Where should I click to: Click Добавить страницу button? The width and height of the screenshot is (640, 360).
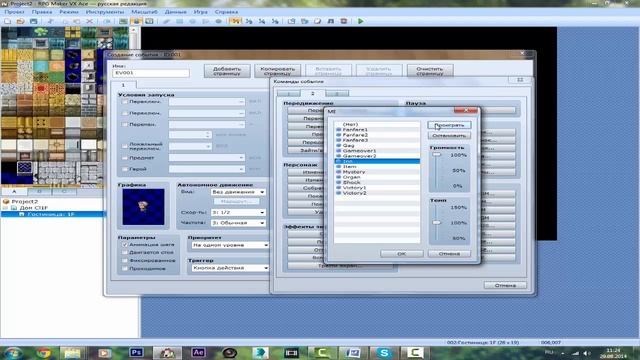pos(227,71)
